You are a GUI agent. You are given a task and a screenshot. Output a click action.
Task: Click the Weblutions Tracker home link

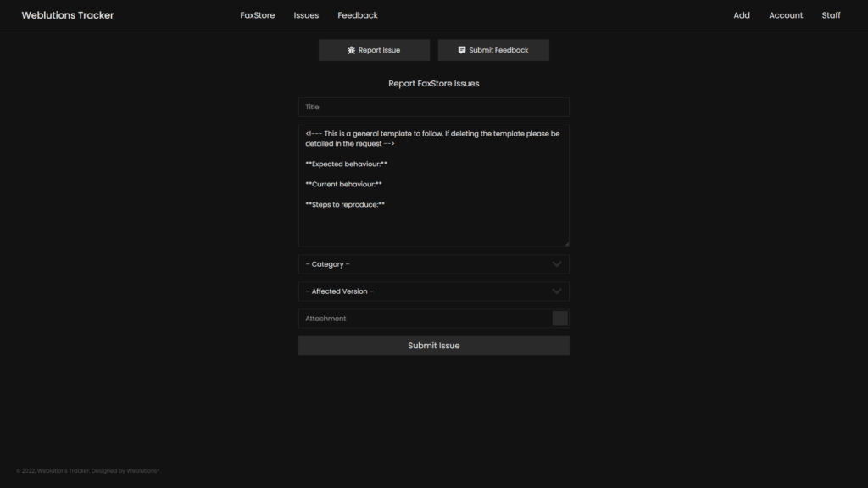click(67, 14)
